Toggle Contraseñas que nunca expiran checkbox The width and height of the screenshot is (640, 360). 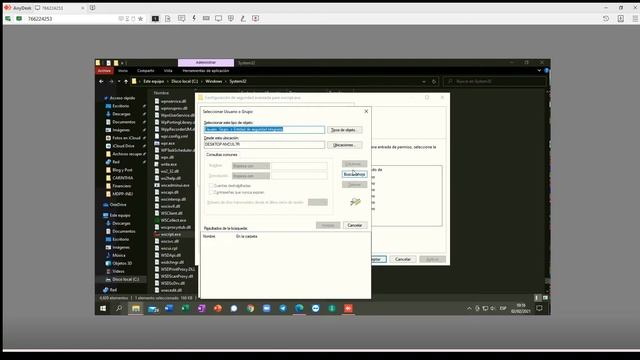(x=211, y=192)
